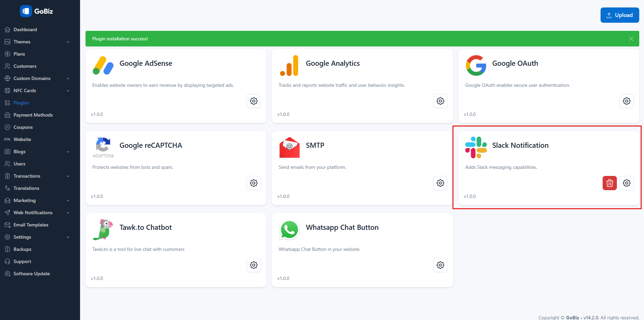This screenshot has height=320, width=644.
Task: Expand the Web Notifications submenu
Action: pos(37,213)
